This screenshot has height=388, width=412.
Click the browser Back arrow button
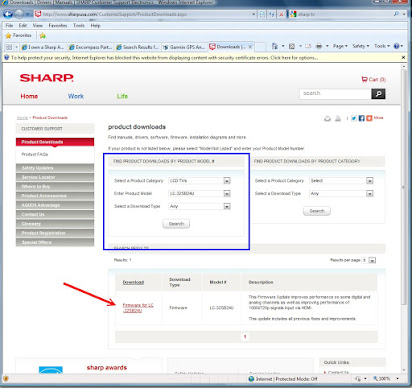pyautogui.click(x=8, y=14)
